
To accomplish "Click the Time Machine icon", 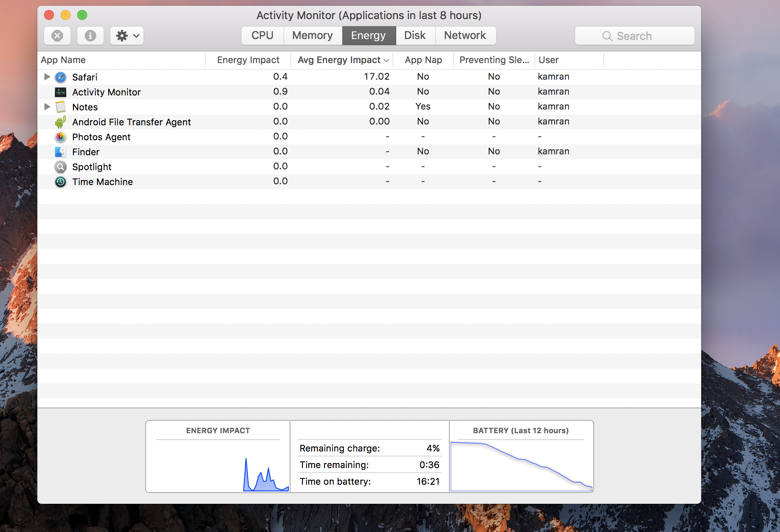I will [x=61, y=182].
